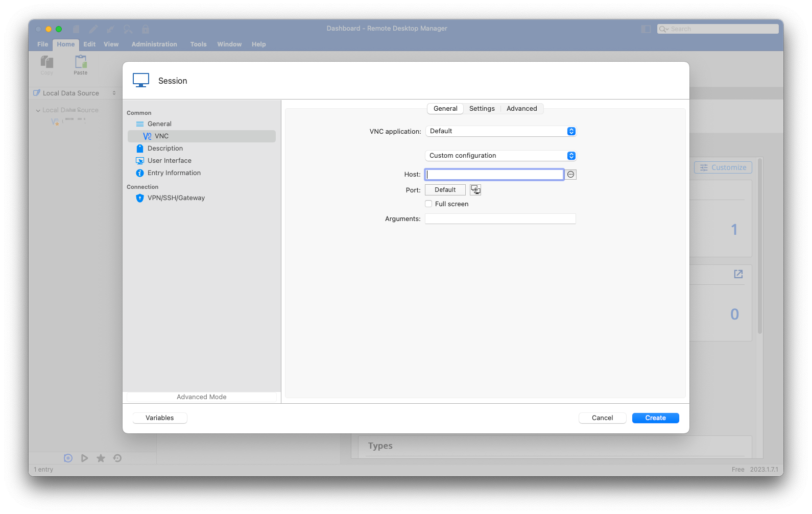
Task: Click the VNC logo icon in sidebar
Action: [147, 136]
